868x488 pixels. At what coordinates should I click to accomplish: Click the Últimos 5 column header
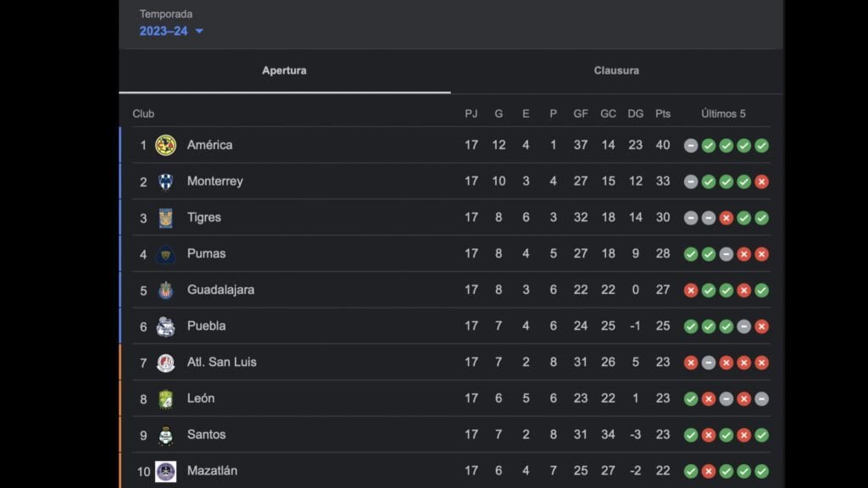point(723,114)
